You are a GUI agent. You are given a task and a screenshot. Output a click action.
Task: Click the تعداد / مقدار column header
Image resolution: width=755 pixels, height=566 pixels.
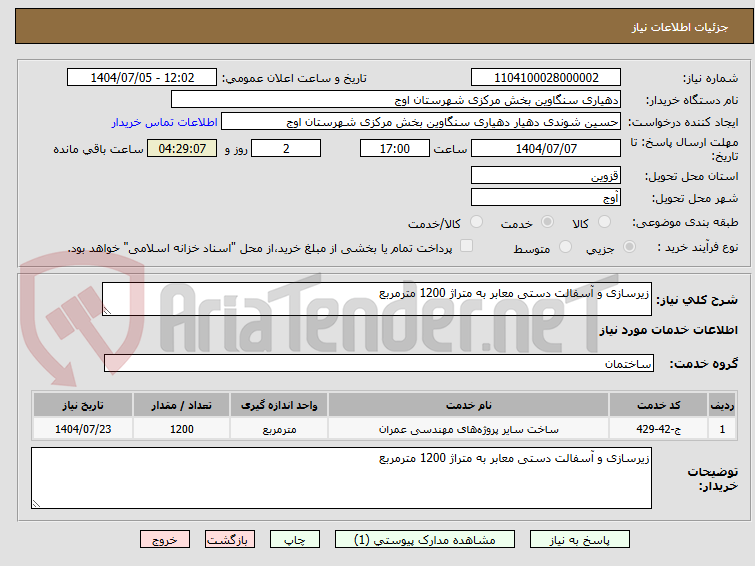(182, 405)
